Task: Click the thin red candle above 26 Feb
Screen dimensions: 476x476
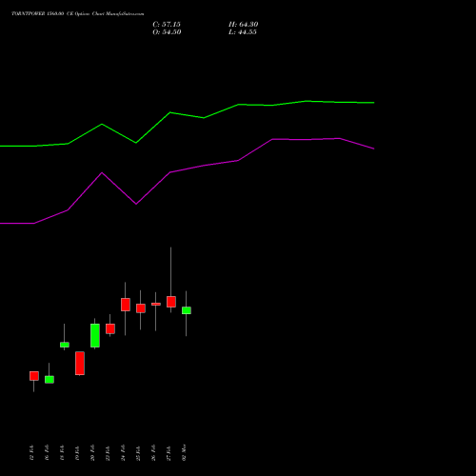Action: tap(156, 304)
